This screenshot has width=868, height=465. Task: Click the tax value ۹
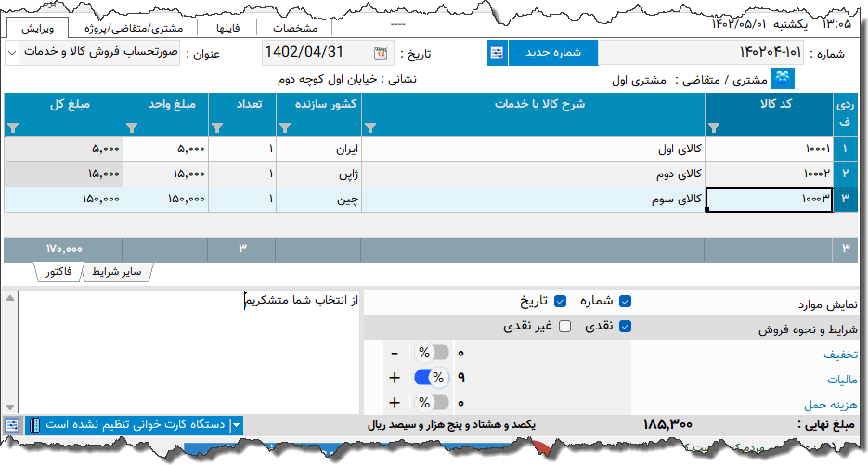(461, 378)
